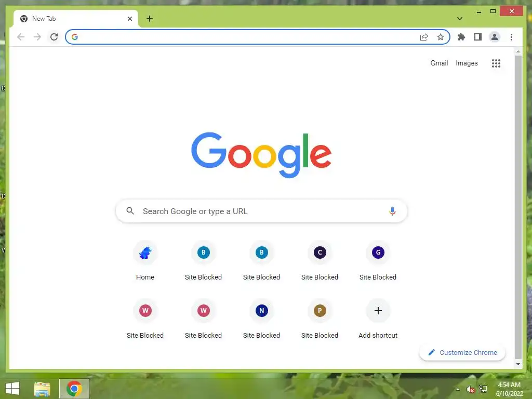Start voice search with the microphone
Screen dimensions: 532x399
[x=392, y=211]
